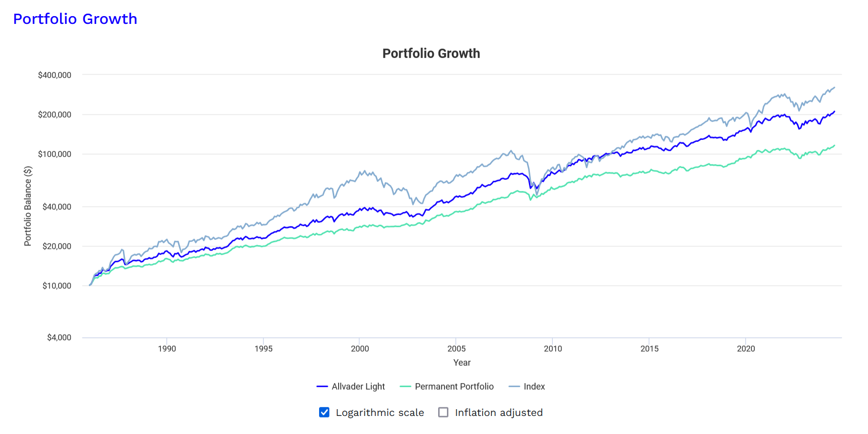Hide the Index series via legend label
The width and height of the screenshot is (868, 434).
coord(534,387)
